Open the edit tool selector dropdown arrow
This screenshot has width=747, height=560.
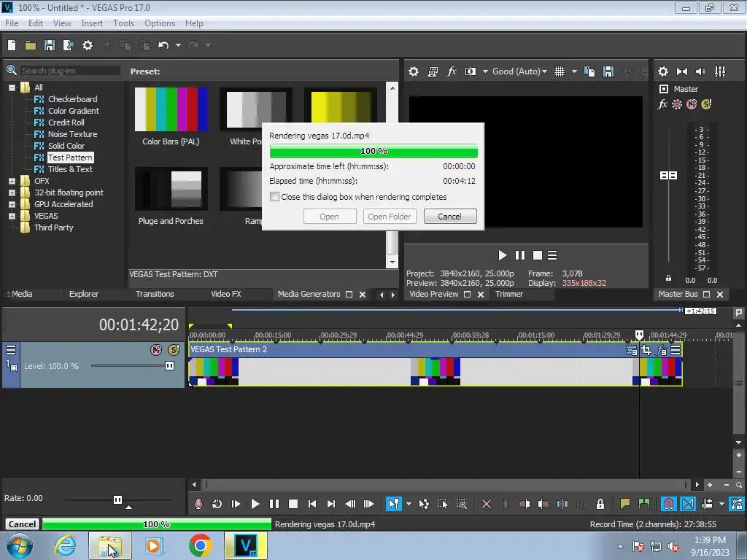click(x=409, y=504)
